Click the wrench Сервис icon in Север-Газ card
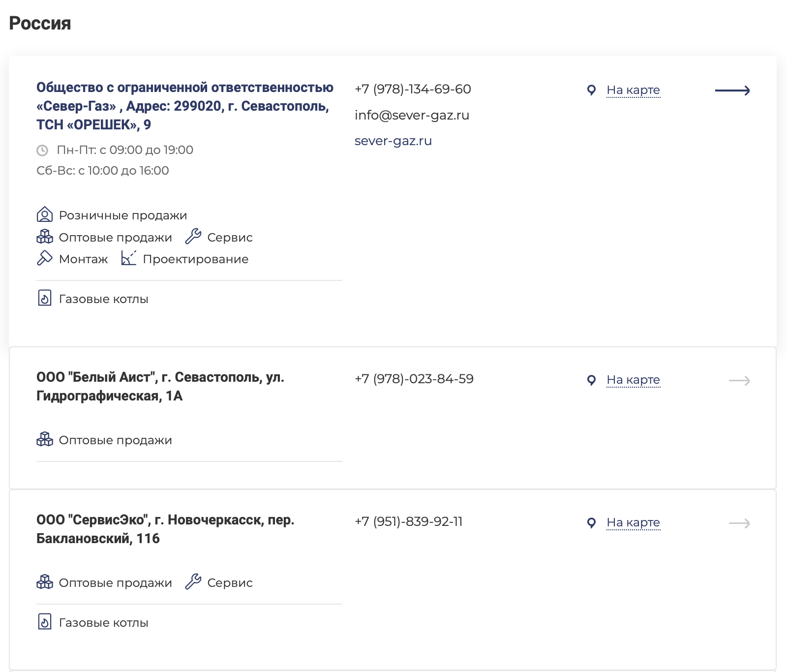This screenshot has height=672, width=787. pos(193,237)
